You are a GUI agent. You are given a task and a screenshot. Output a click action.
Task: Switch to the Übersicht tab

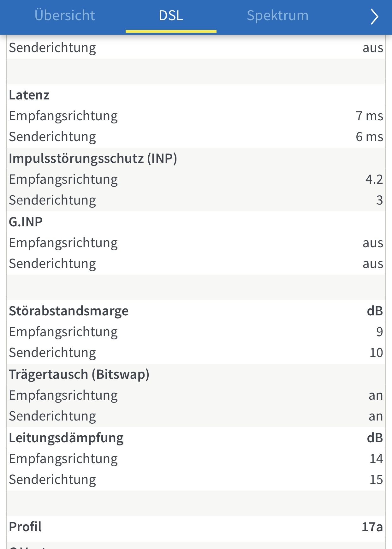tap(65, 16)
